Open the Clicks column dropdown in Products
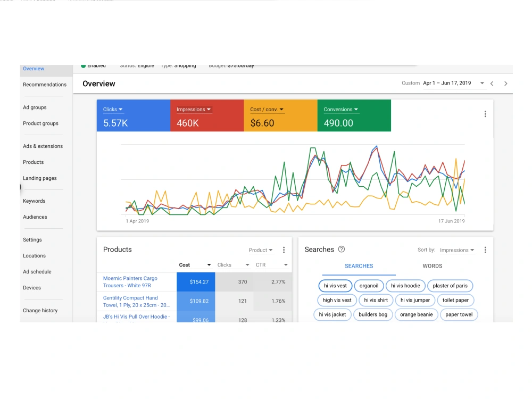This screenshot has width=532, height=399. pyautogui.click(x=234, y=265)
